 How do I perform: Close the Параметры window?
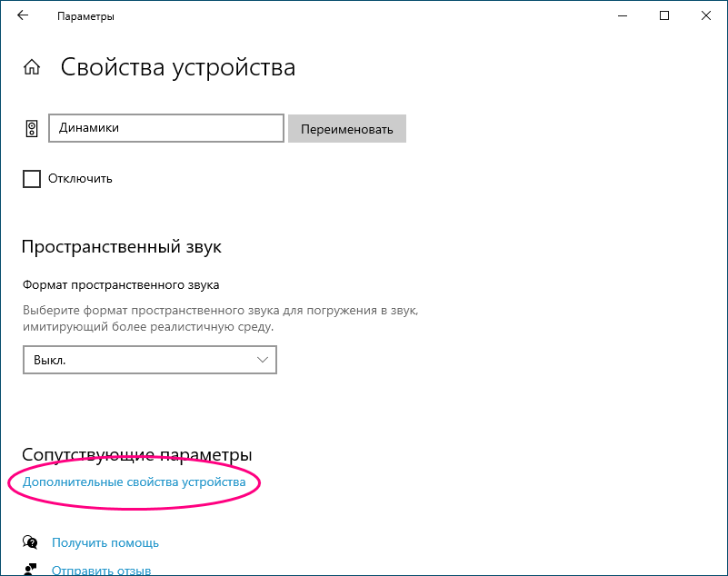click(706, 15)
